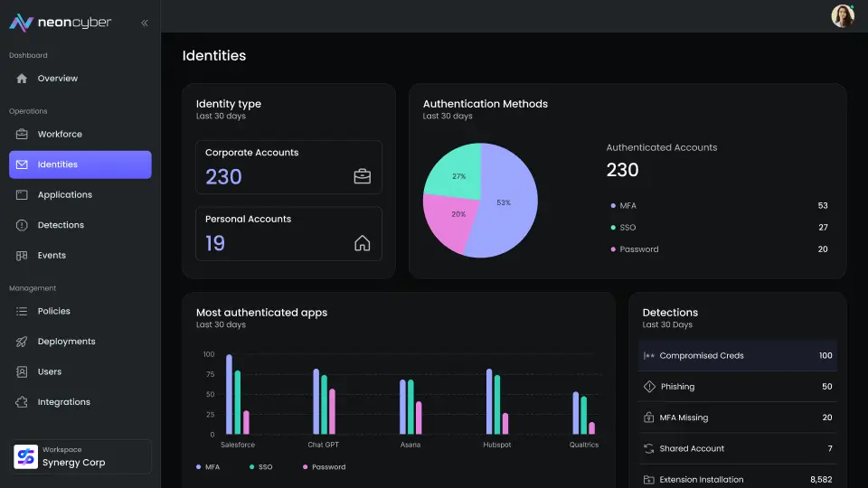868x488 pixels.
Task: Click the Applications window icon
Action: click(x=22, y=195)
